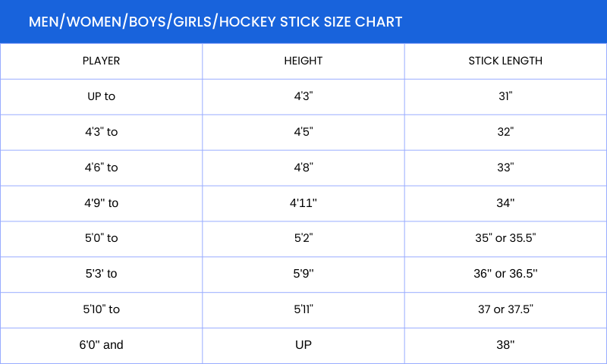
Task: Click the hockey stick size chart title
Action: coord(215,21)
